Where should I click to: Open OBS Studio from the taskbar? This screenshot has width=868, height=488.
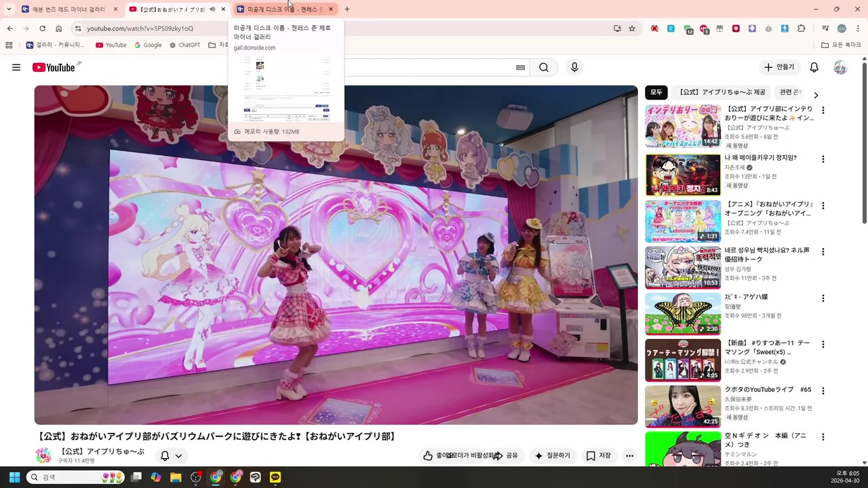(196, 477)
